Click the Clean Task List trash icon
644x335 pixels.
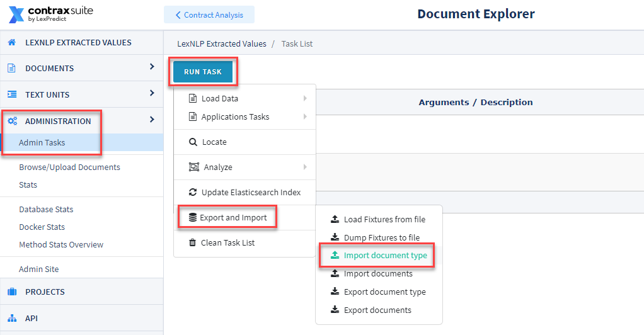coord(192,242)
